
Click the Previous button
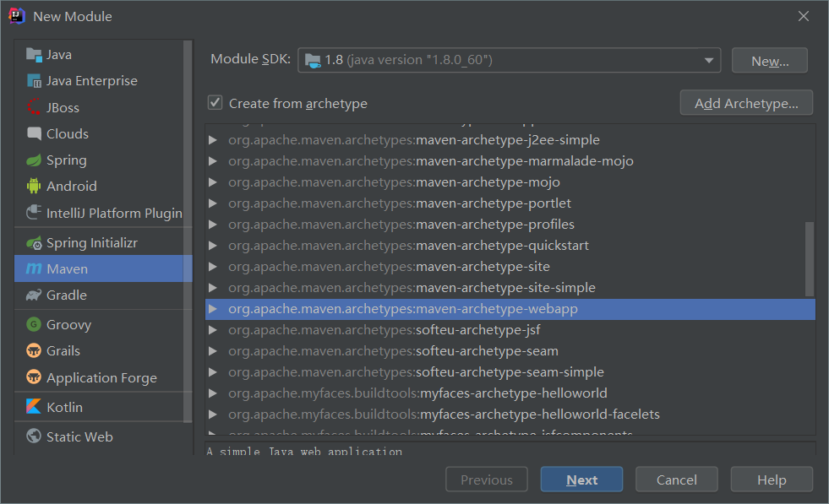[487, 480]
